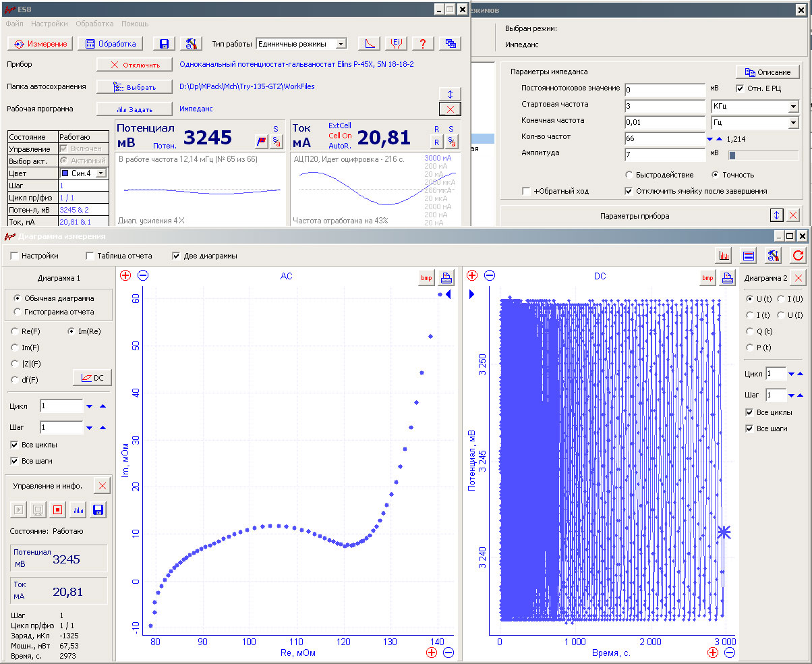Open the Помощь menu

pos(135,23)
